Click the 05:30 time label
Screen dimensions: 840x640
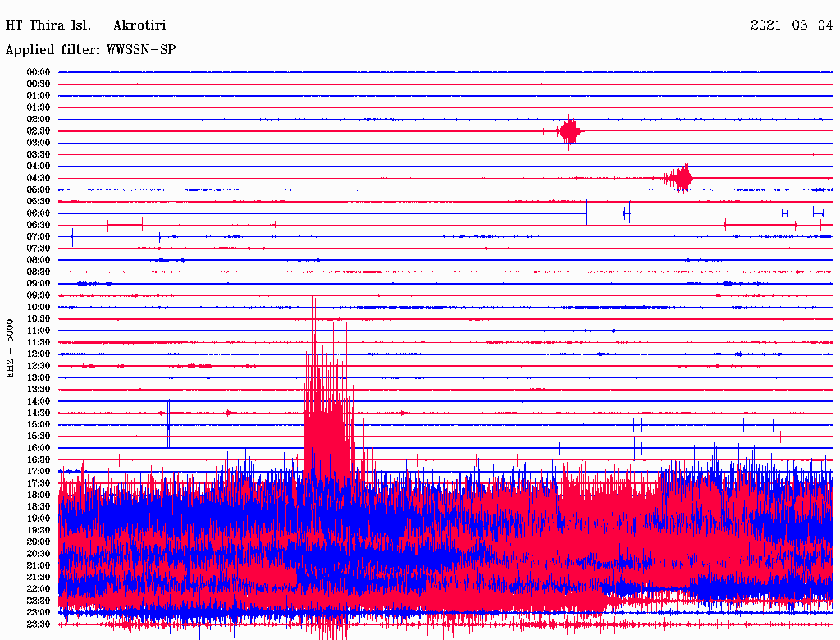[39, 202]
